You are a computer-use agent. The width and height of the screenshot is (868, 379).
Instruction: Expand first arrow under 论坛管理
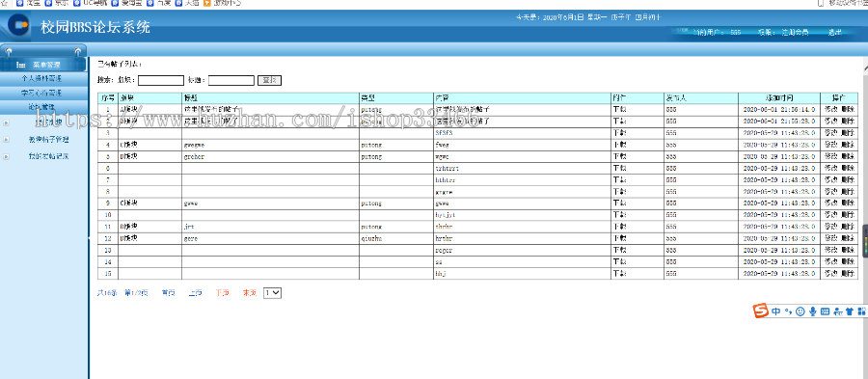pyautogui.click(x=6, y=122)
